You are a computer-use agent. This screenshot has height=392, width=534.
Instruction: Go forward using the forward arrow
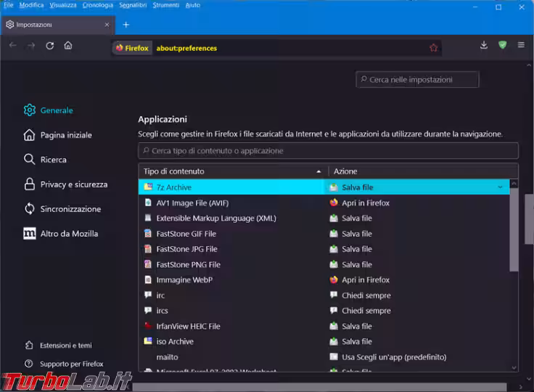click(x=31, y=45)
